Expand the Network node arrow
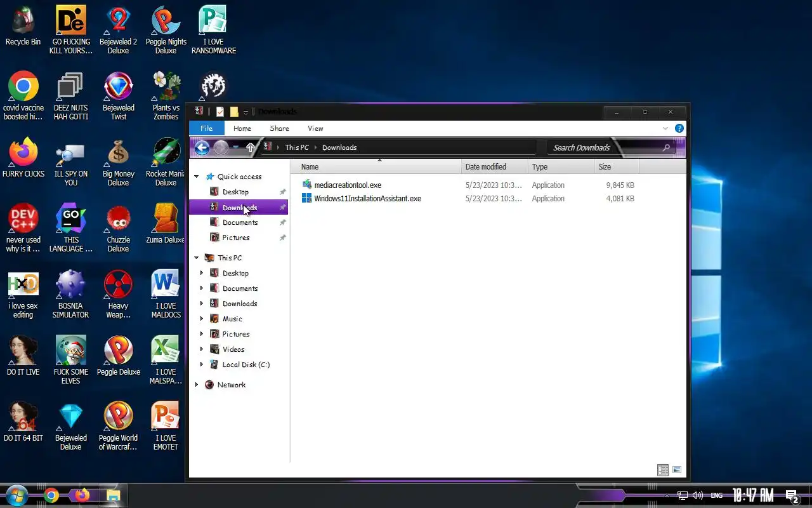 tap(197, 385)
